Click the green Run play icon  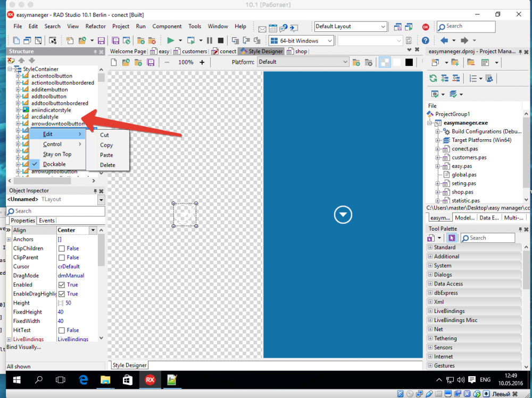pyautogui.click(x=171, y=41)
